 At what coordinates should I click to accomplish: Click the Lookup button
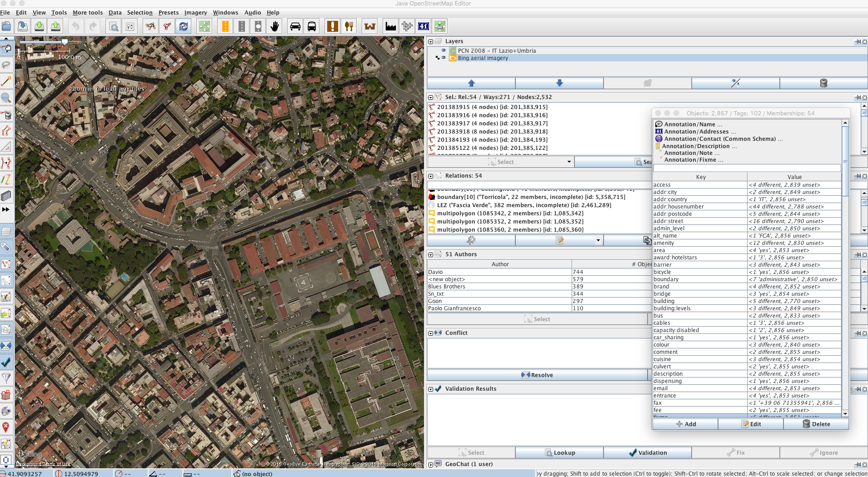(x=559, y=452)
